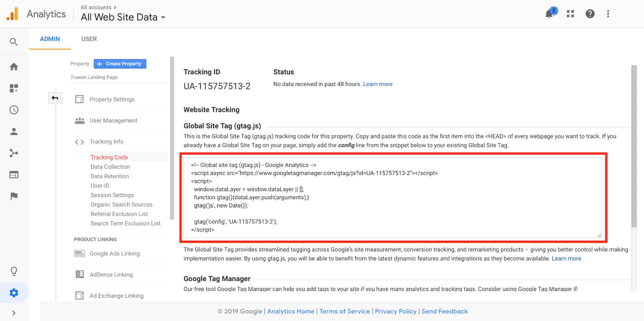Click User Management people icon
The width and height of the screenshot is (644, 321).
coord(80,120)
